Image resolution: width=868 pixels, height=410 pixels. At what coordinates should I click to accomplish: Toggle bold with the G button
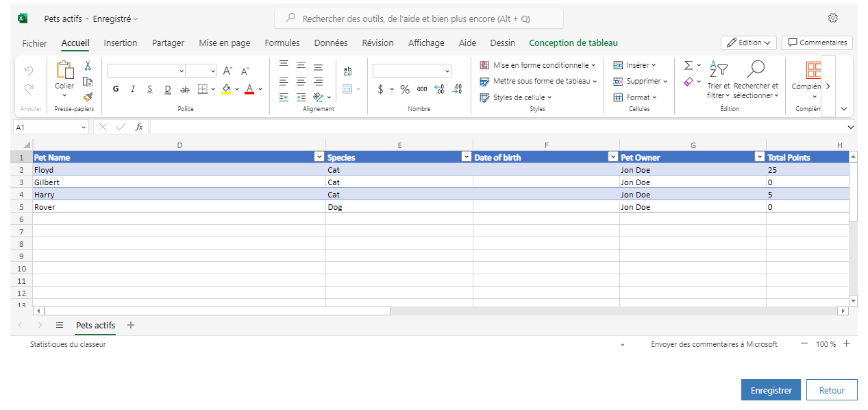115,89
